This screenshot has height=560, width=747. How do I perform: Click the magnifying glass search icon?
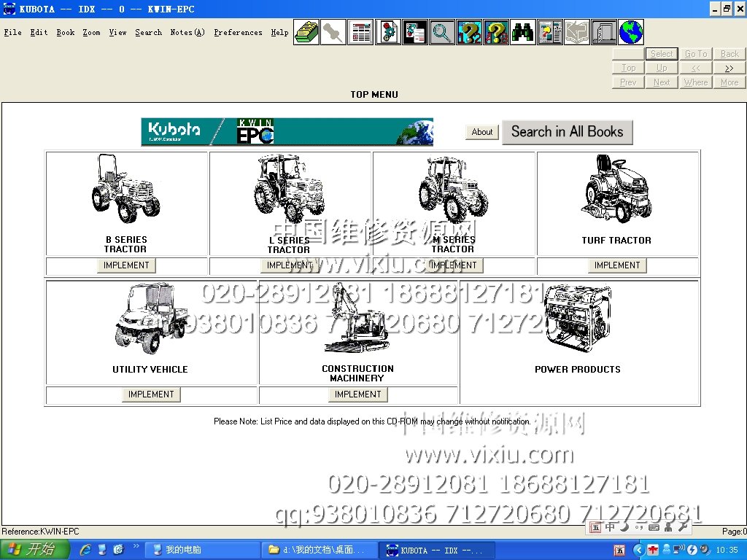coord(442,33)
